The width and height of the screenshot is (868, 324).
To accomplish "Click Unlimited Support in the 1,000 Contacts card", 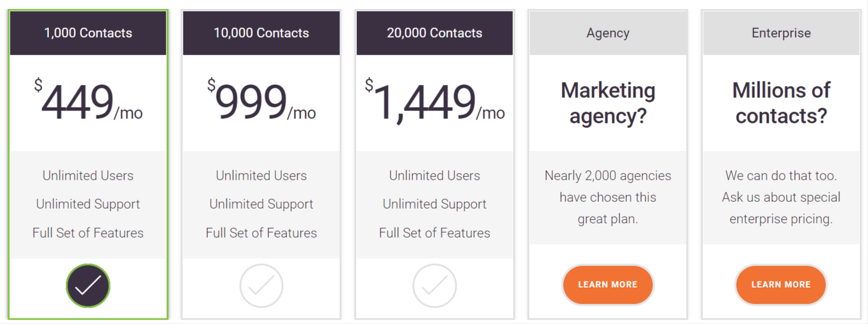I will point(88,204).
